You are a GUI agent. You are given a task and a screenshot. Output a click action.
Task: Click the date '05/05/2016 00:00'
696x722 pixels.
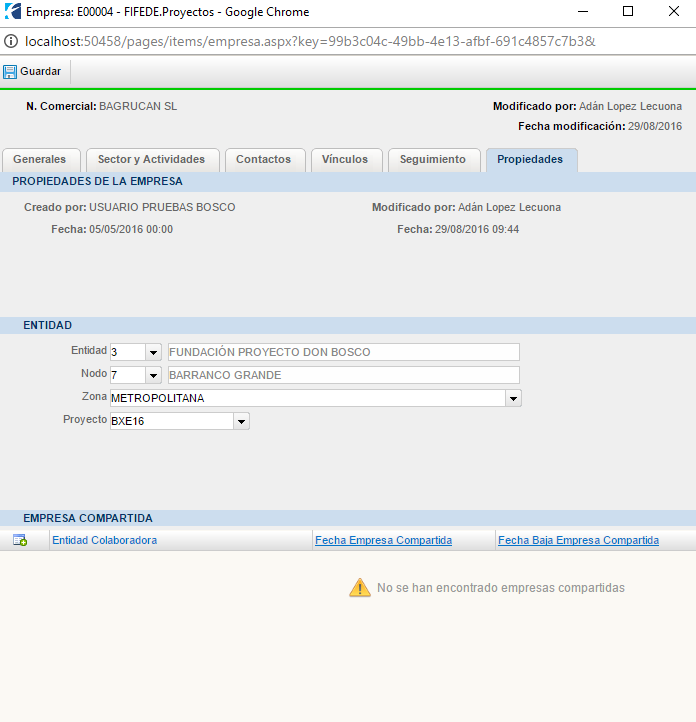tap(131, 229)
